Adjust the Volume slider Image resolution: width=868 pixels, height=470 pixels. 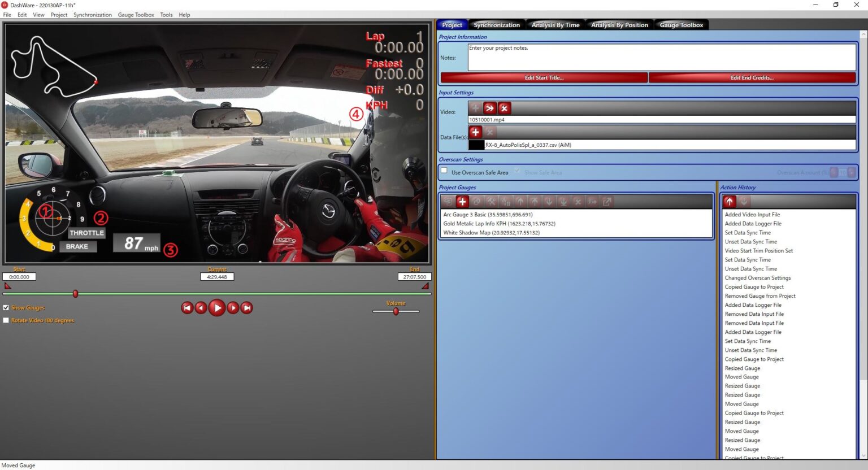coord(396,311)
